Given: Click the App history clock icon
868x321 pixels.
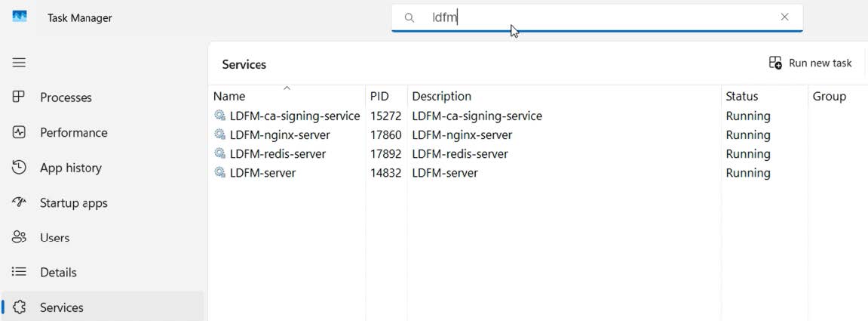Looking at the screenshot, I should point(19,168).
